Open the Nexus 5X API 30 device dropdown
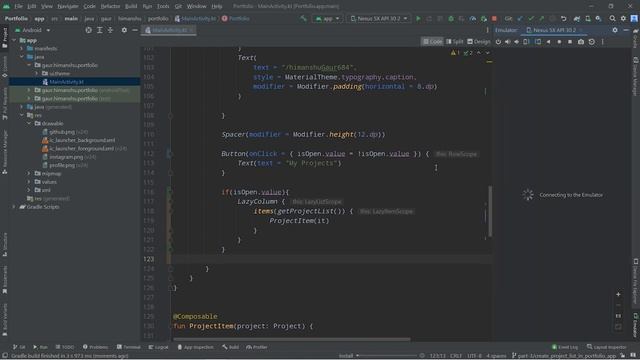This screenshot has width=640, height=360. coord(379,18)
